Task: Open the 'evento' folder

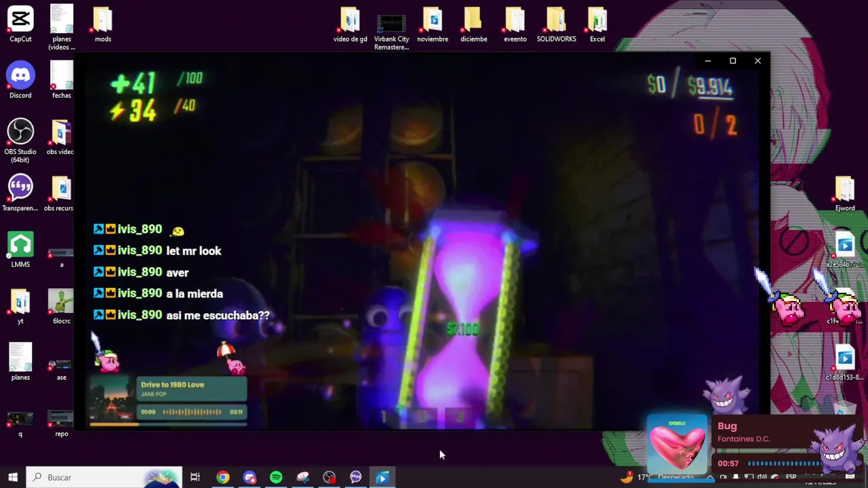Action: pyautogui.click(x=515, y=24)
